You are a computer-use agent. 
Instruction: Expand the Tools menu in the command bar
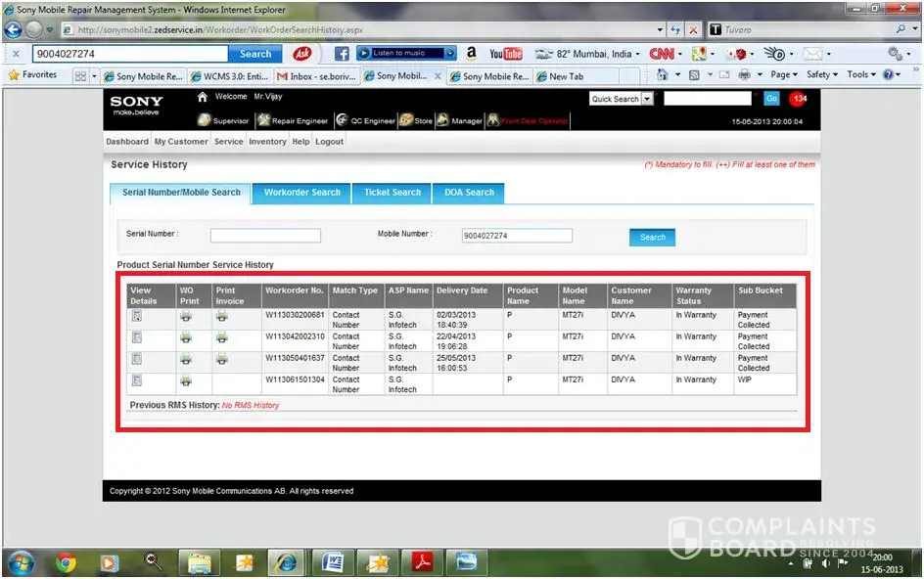[x=860, y=75]
